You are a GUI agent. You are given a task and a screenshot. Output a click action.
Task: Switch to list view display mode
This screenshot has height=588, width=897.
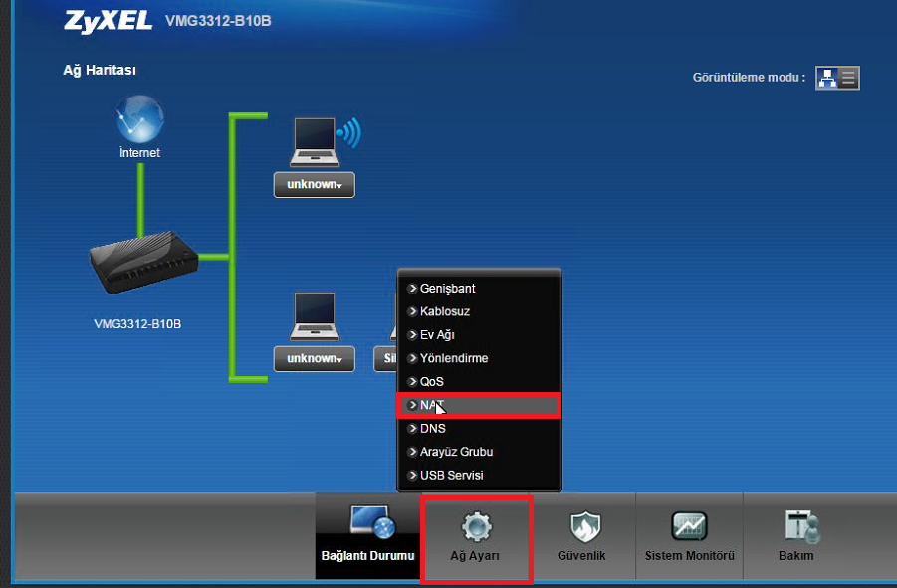click(x=848, y=78)
